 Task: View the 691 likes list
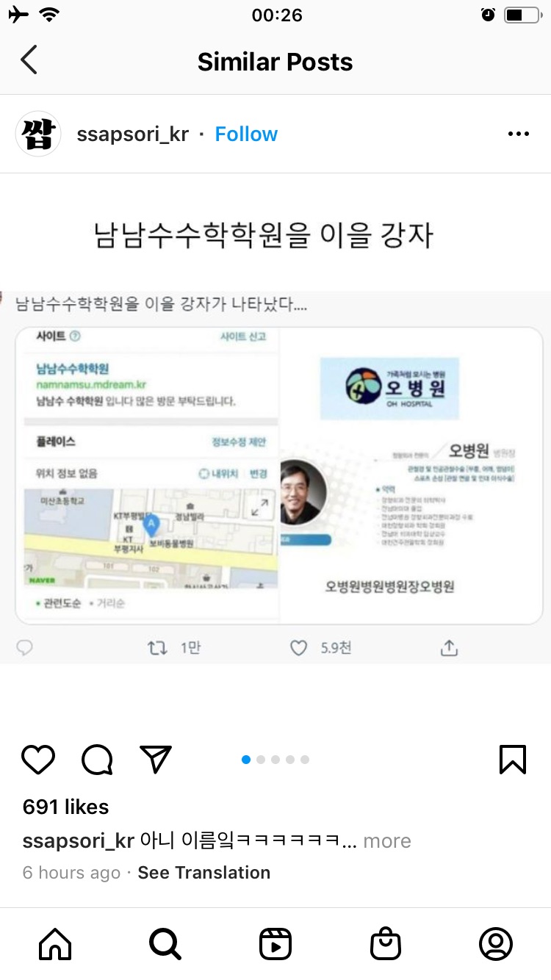coord(66,807)
